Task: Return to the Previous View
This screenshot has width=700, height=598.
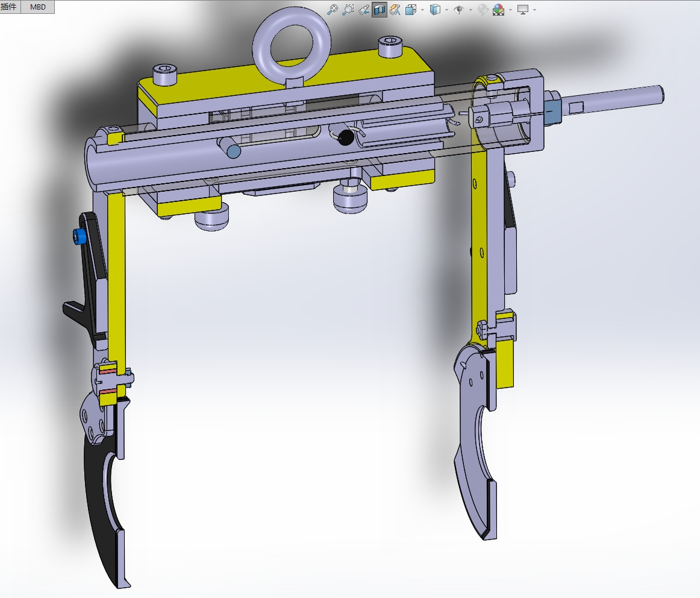Action: pyautogui.click(x=364, y=10)
